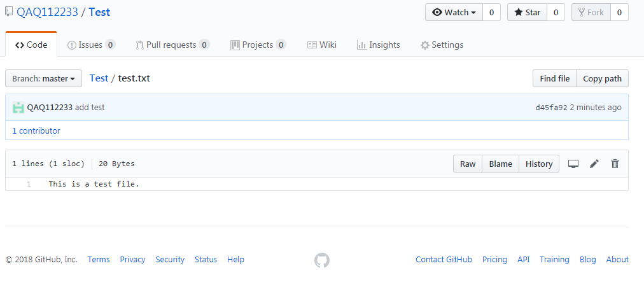Click the trash can delete icon

pyautogui.click(x=615, y=164)
